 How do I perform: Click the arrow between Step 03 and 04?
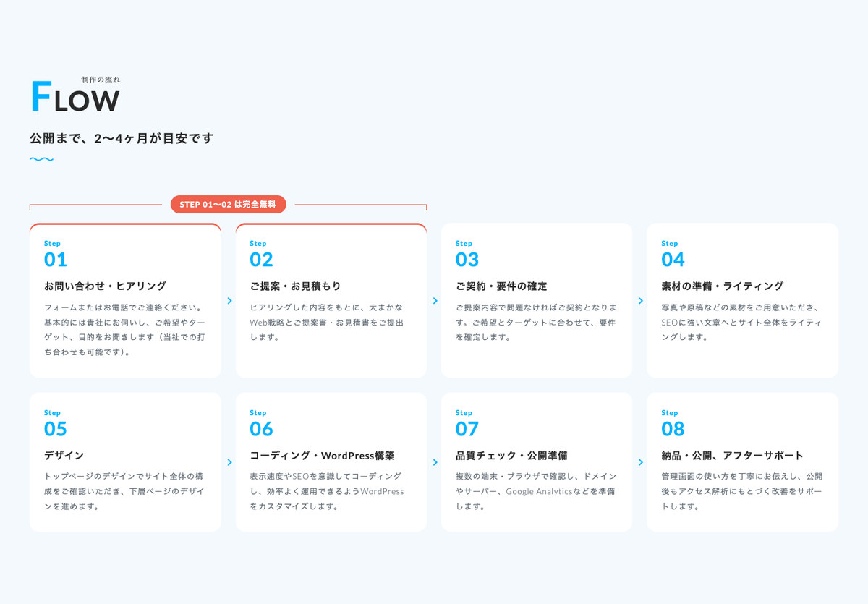tap(641, 301)
